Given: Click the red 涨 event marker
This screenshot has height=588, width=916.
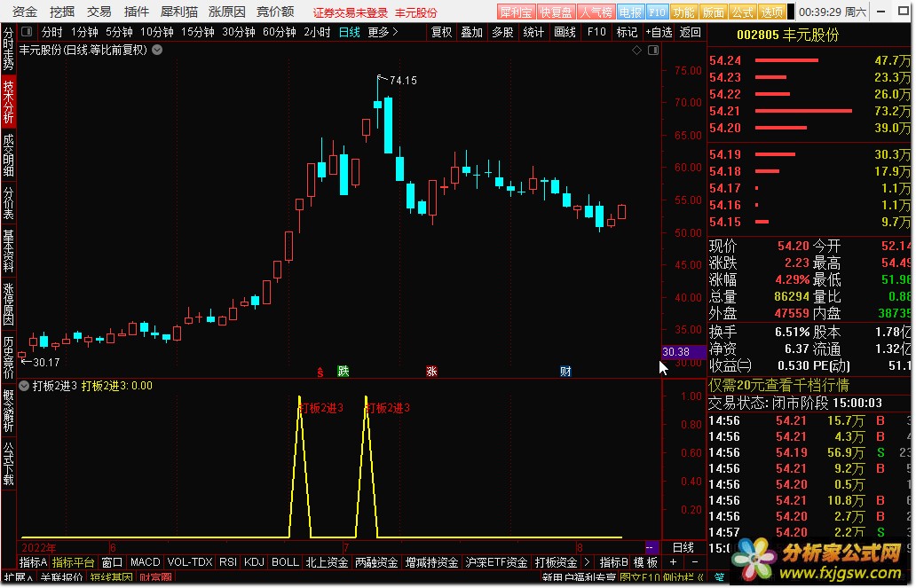Looking at the screenshot, I should point(431,371).
